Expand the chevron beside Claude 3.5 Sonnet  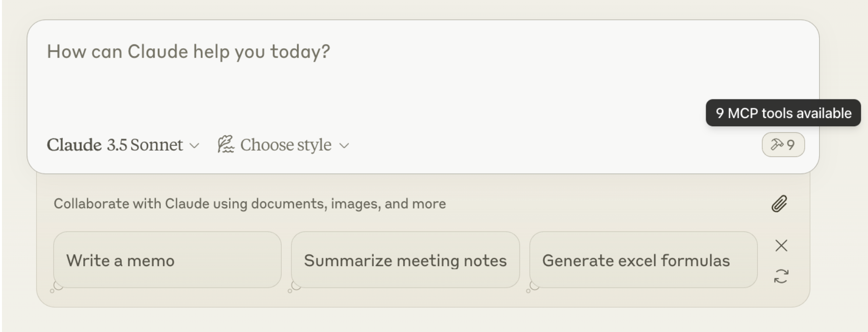coord(194,146)
